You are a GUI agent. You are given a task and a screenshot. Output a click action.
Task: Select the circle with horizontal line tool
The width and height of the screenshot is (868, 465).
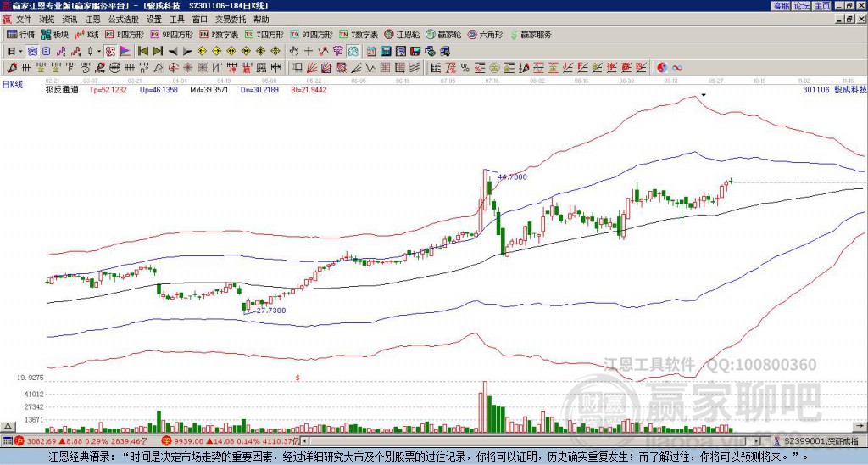[x=114, y=68]
